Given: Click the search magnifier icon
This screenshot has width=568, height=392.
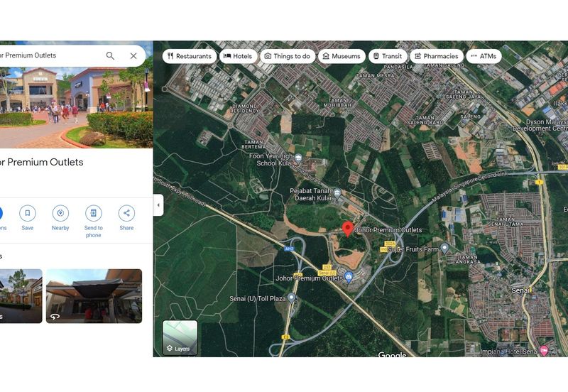Looking at the screenshot, I should (x=110, y=56).
